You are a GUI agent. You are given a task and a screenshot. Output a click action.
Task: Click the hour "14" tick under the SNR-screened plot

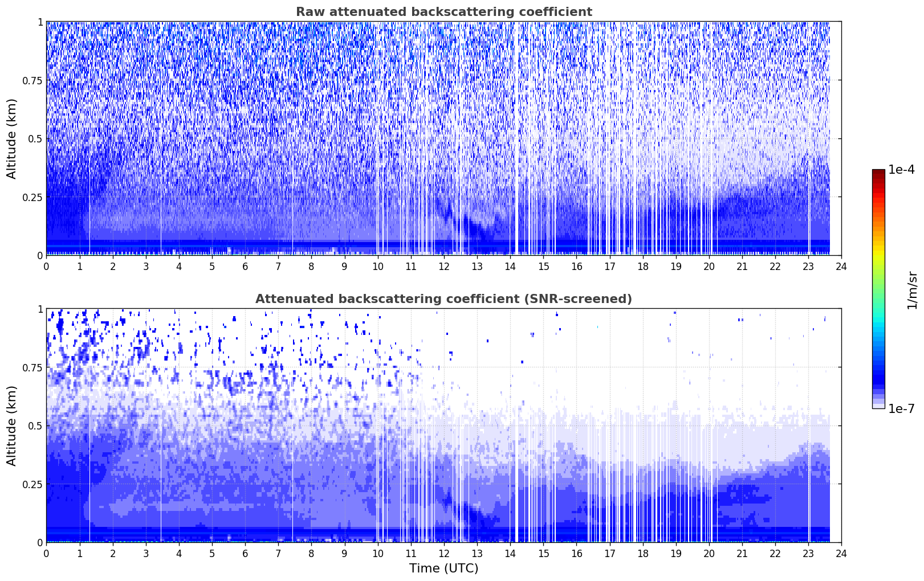(x=510, y=553)
